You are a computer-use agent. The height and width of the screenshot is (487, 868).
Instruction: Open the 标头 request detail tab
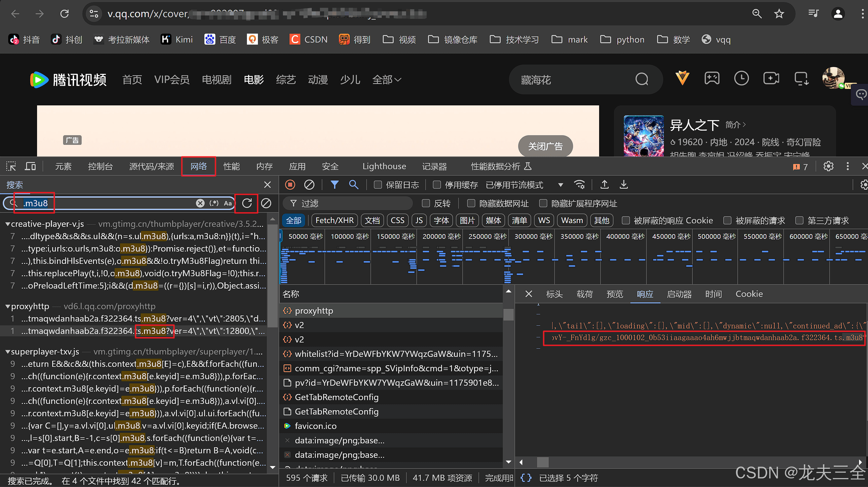tap(554, 294)
